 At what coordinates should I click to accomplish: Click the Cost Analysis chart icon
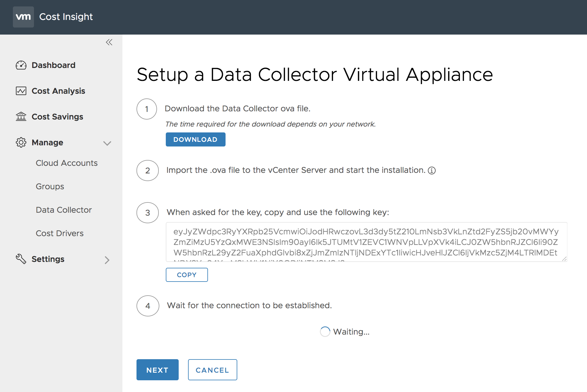click(21, 91)
